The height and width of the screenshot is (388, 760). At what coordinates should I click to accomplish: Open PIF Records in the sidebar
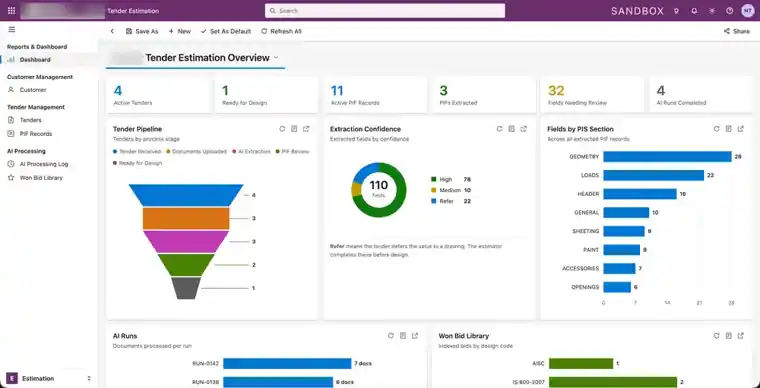click(48, 134)
